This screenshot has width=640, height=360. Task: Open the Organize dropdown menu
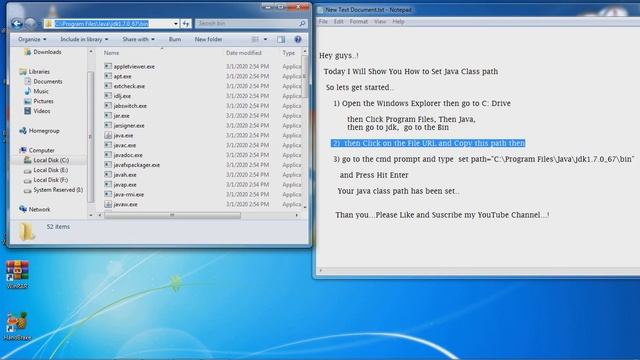(x=32, y=39)
